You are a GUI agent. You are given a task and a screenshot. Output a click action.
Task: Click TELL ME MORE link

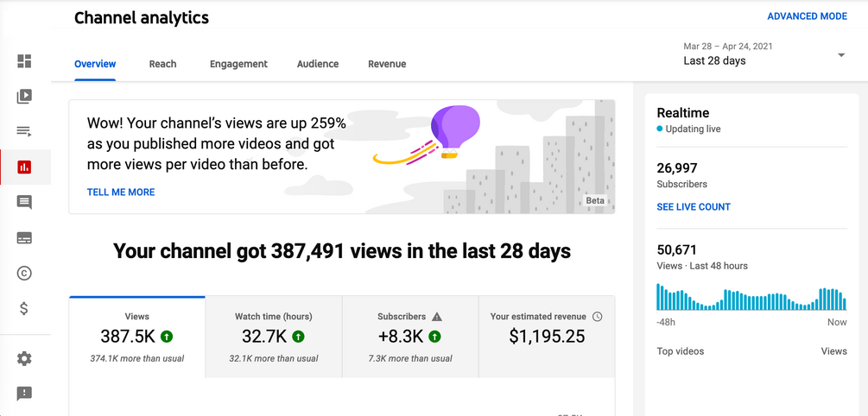121,192
